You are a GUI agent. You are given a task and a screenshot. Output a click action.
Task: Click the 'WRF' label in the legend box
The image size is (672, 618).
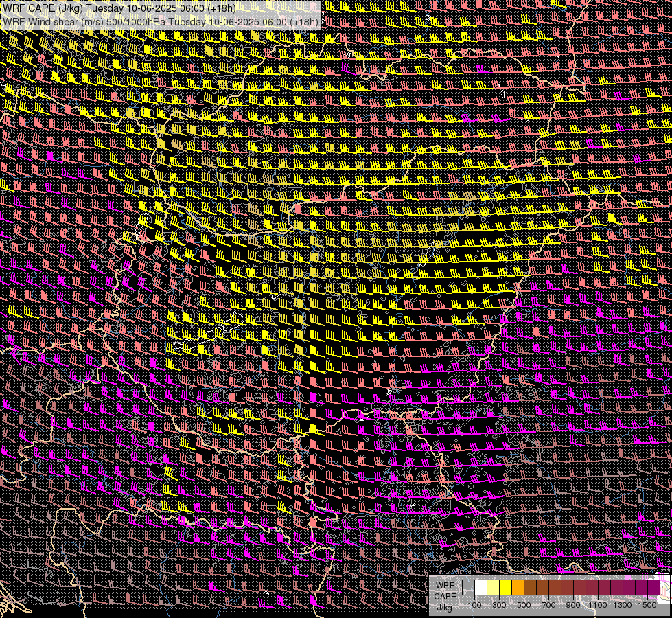(x=445, y=586)
